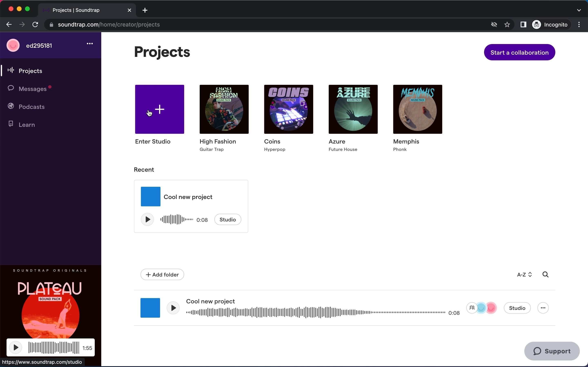Screen dimensions: 588x367
Task: Expand the A-Z sort dropdown
Action: [x=524, y=274]
